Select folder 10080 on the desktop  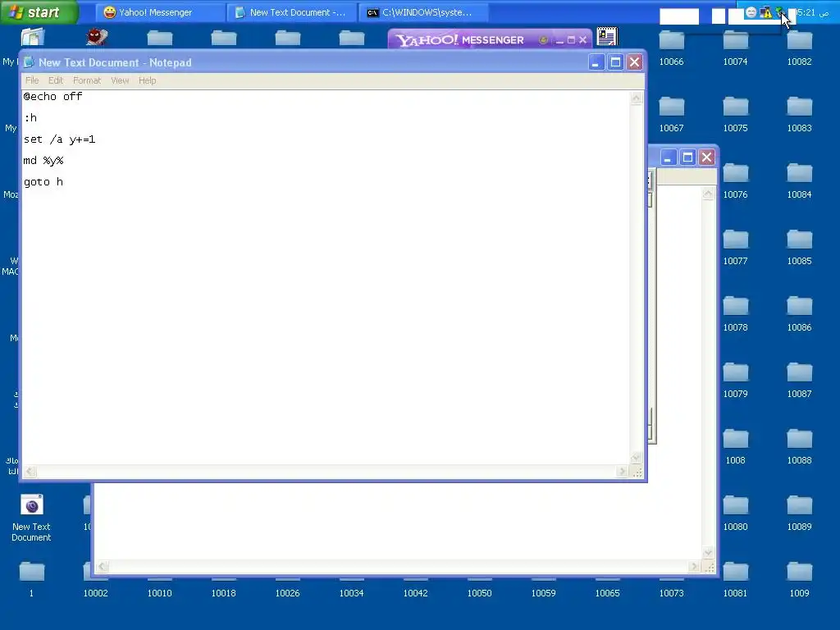736,514
